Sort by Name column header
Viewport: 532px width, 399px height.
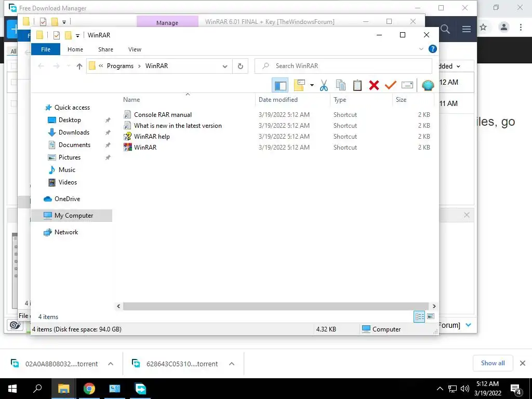188,100
